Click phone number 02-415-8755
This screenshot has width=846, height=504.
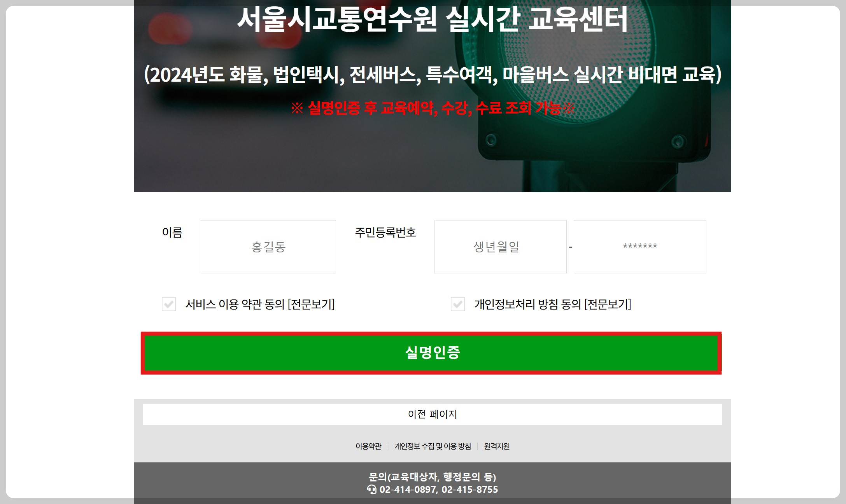coord(470,489)
